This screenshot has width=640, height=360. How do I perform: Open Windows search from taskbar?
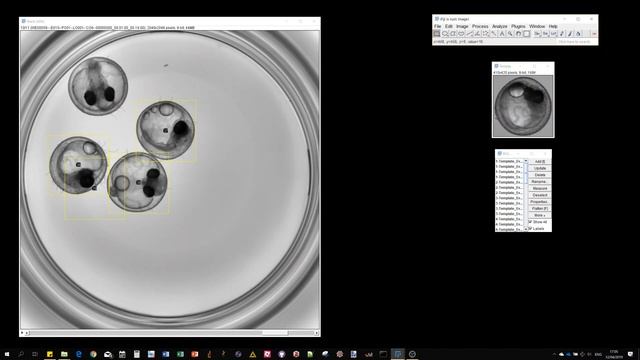21,354
